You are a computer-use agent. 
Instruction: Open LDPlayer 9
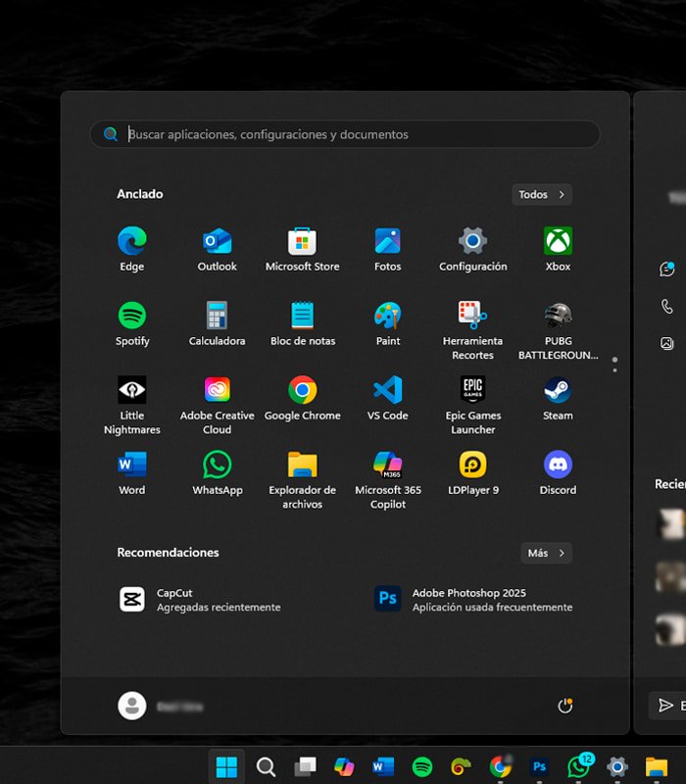click(x=473, y=473)
